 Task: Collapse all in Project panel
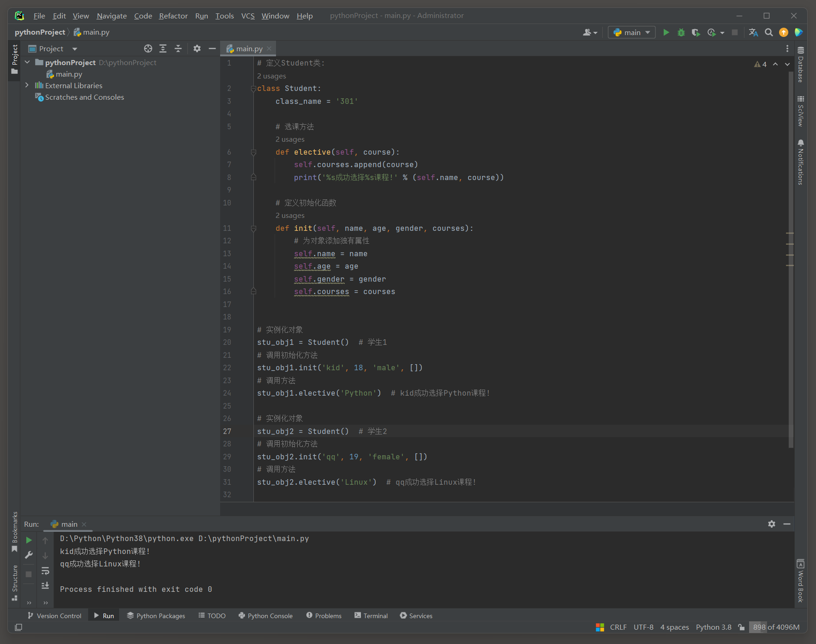click(x=178, y=48)
